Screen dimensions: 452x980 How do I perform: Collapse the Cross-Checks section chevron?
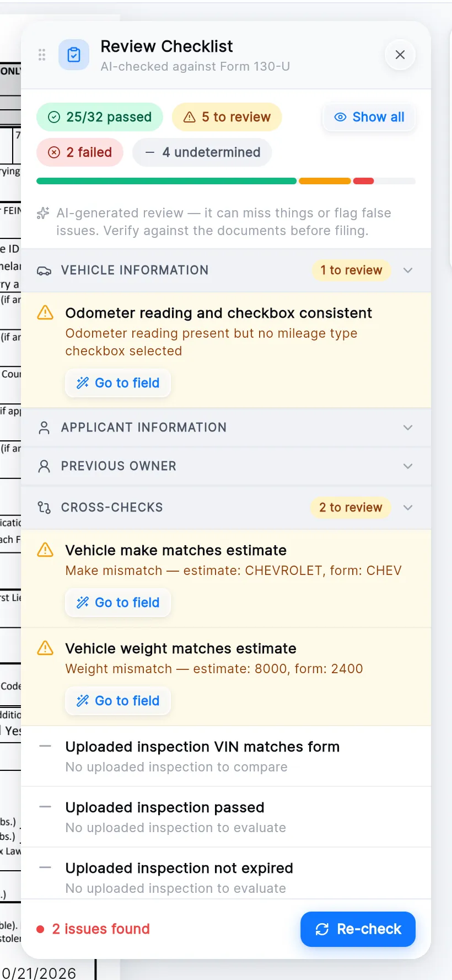408,508
